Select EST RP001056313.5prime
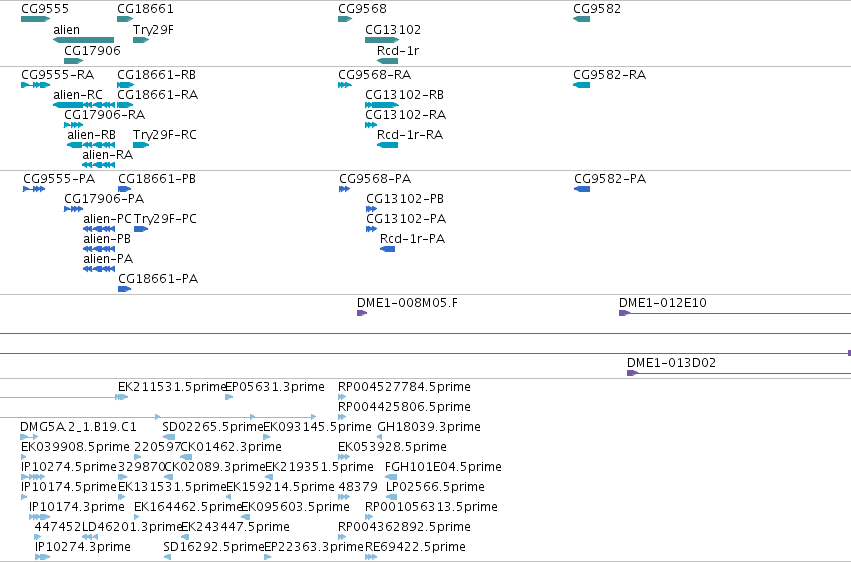Image resolution: width=851 pixels, height=562 pixels. [369, 517]
